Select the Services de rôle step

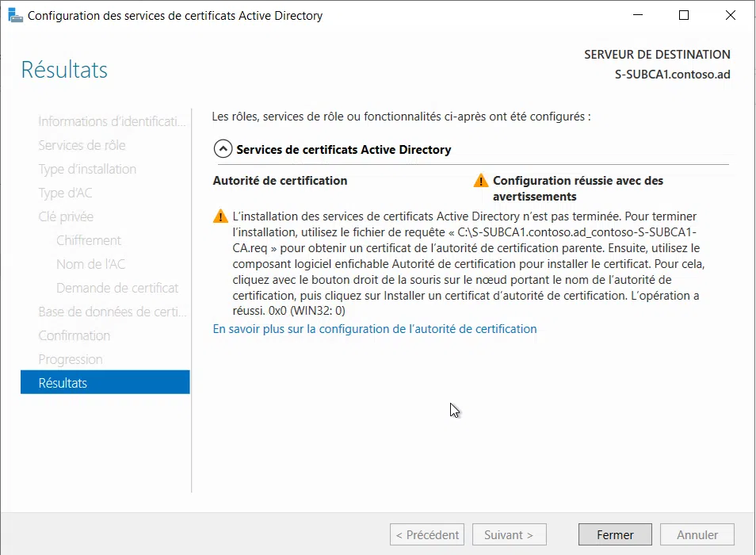tap(83, 144)
